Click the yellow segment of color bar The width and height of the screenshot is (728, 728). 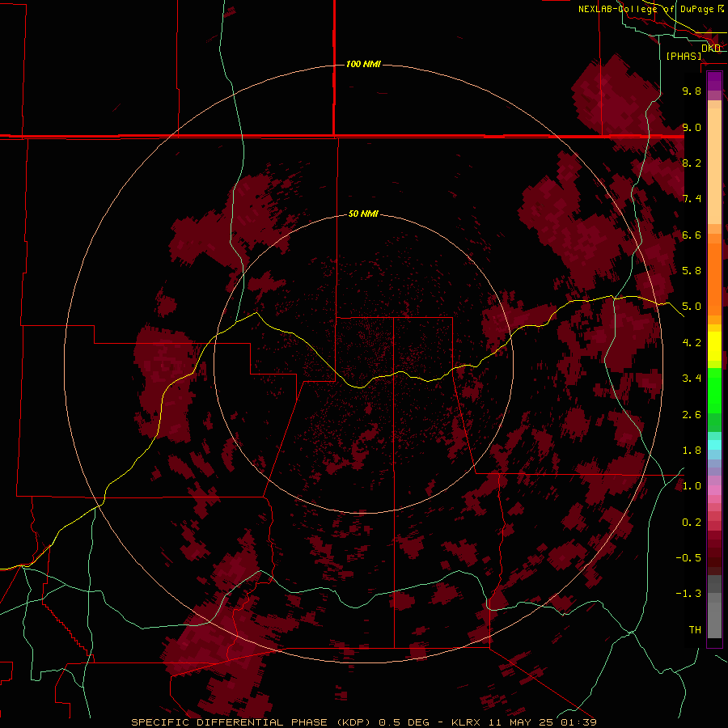[714, 346]
